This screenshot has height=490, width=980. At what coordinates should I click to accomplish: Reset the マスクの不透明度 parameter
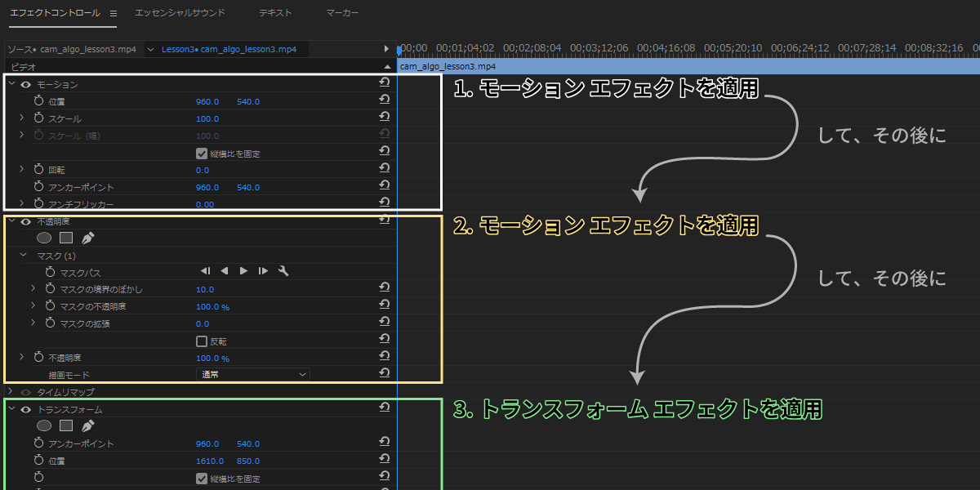click(384, 305)
